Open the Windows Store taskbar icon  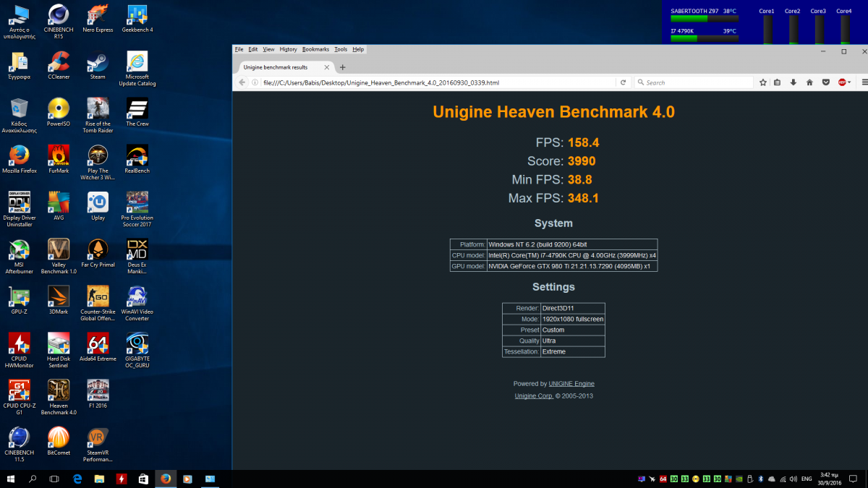click(x=143, y=479)
